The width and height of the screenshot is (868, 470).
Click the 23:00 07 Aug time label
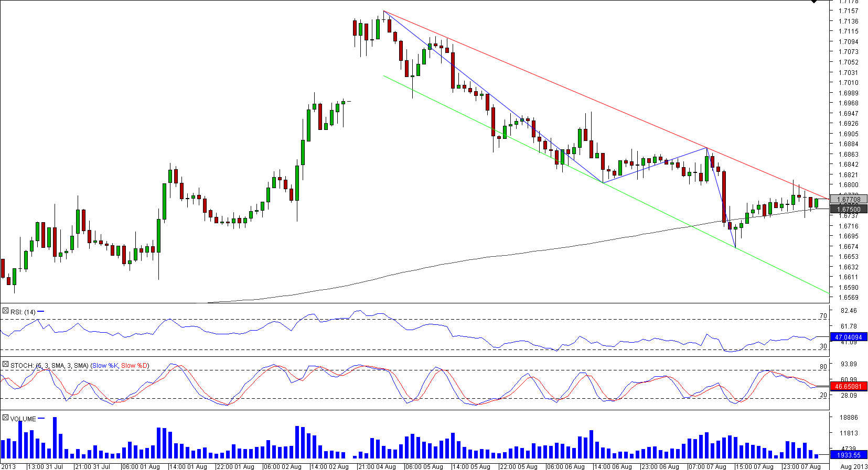pos(802,466)
